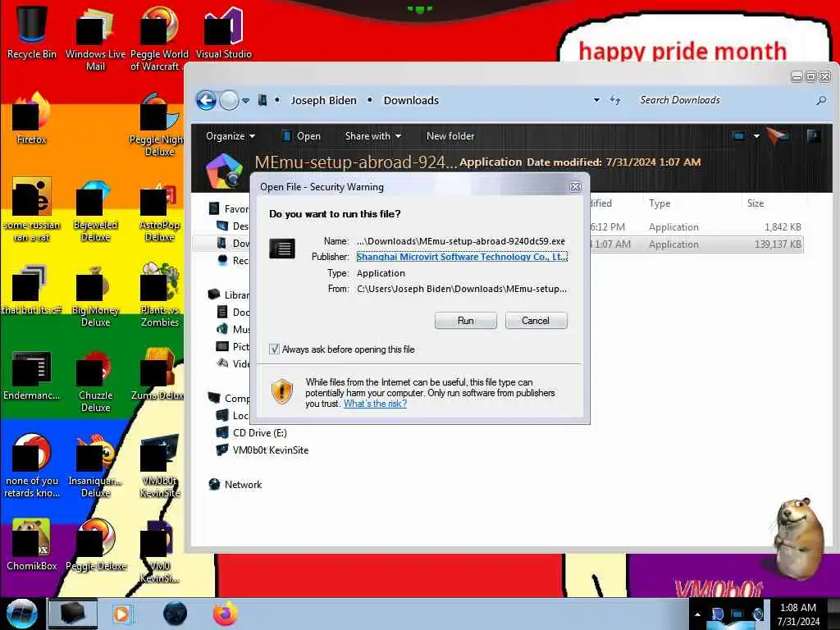Open the Peggle World of Warcraft desktop icon
This screenshot has width=840, height=630.
(159, 39)
